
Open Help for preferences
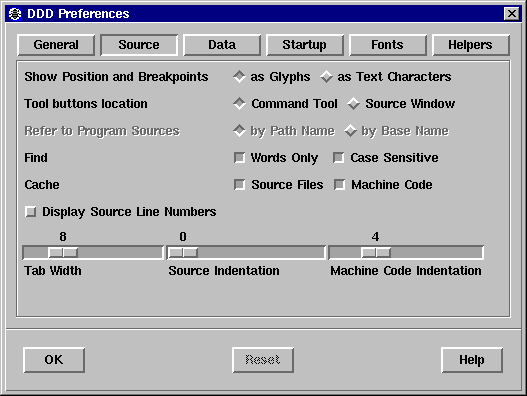click(472, 360)
